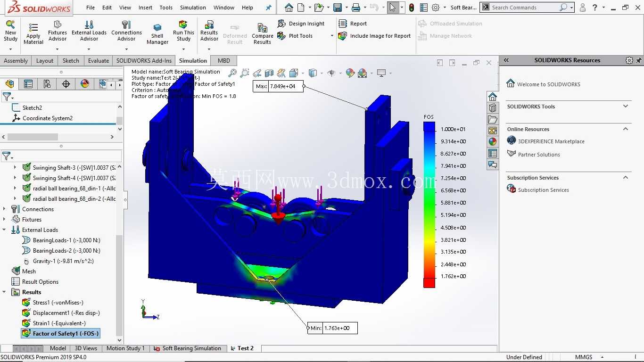Collapse the Online Resources section

coord(626,129)
